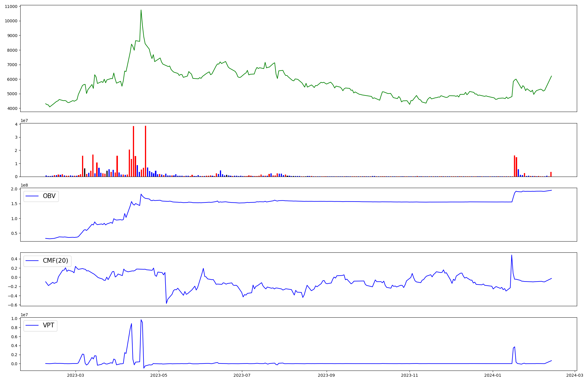Click the 2024-01 x-axis date label
588x382 pixels.
pos(493,375)
